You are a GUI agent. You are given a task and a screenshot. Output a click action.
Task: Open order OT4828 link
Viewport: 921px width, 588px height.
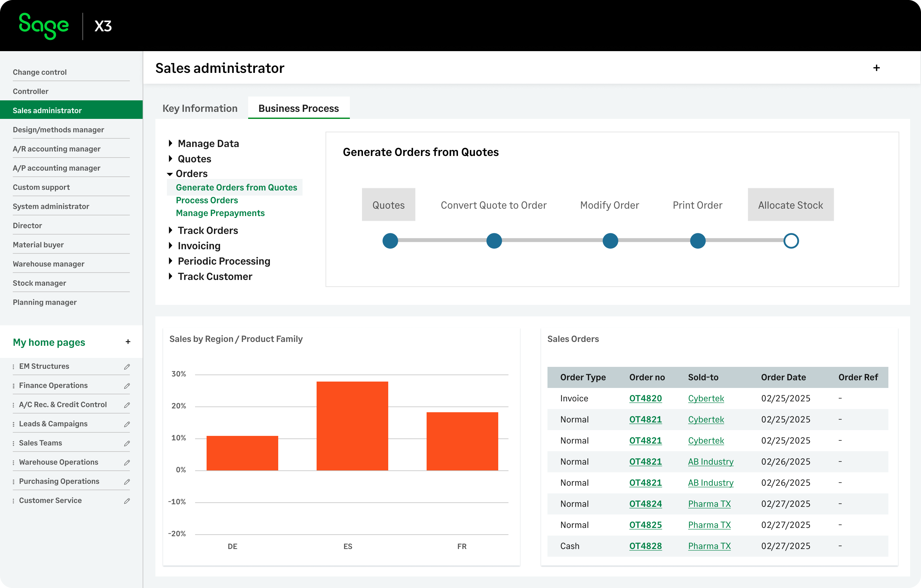pyautogui.click(x=646, y=546)
